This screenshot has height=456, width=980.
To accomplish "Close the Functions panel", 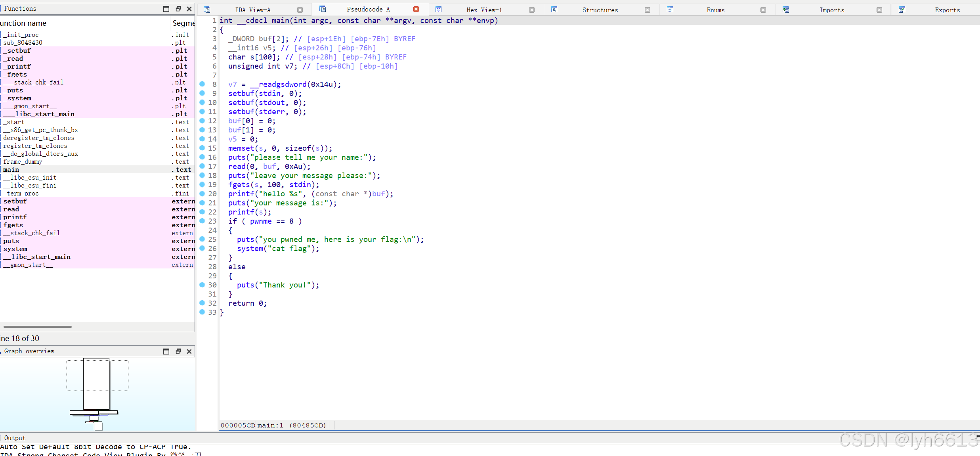I will (x=189, y=9).
